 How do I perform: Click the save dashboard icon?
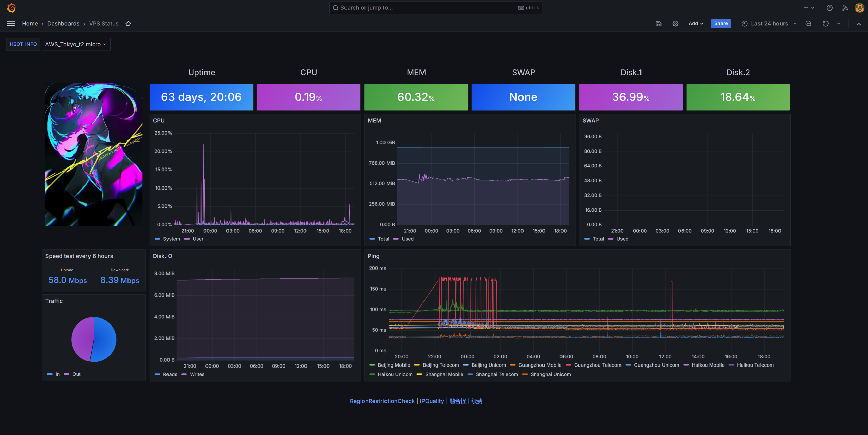658,24
